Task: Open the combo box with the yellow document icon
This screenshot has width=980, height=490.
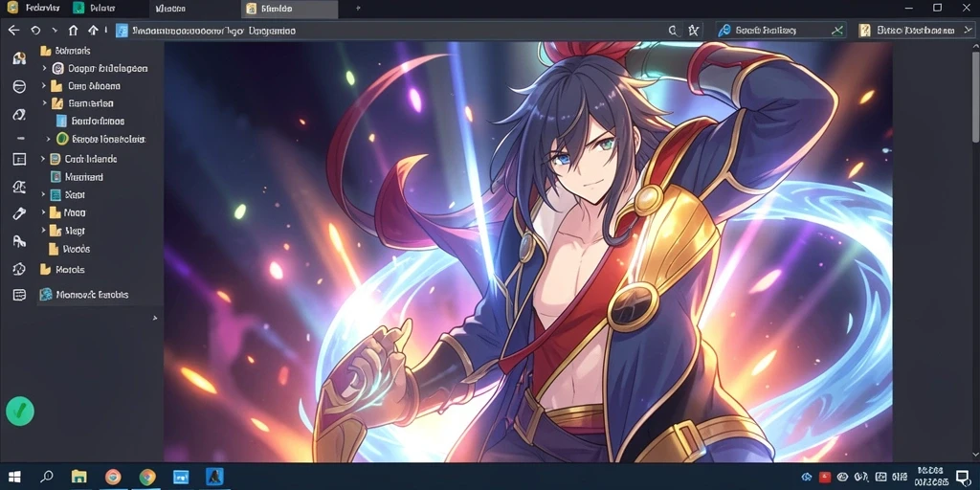Action: [x=916, y=30]
